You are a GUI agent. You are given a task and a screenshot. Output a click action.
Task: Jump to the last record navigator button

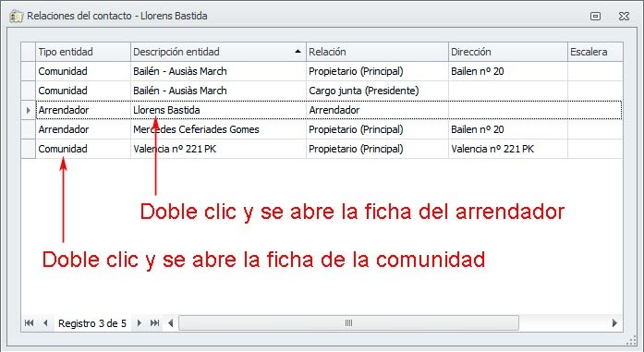pyautogui.click(x=155, y=322)
